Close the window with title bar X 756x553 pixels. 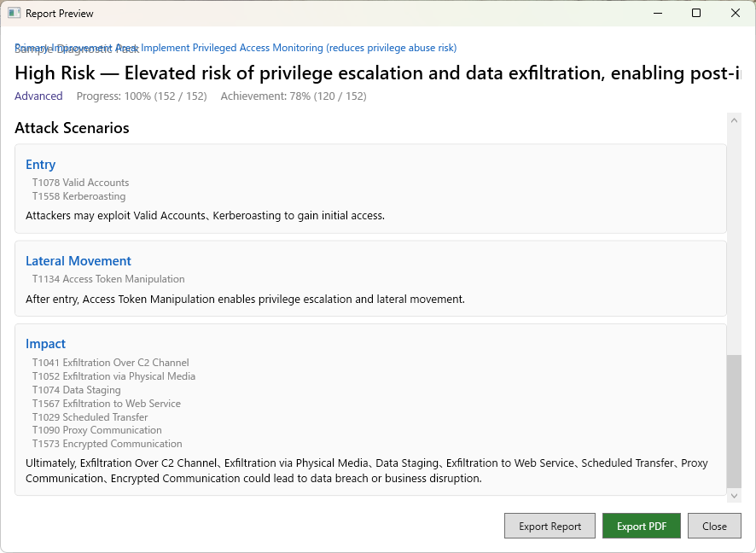tap(736, 14)
